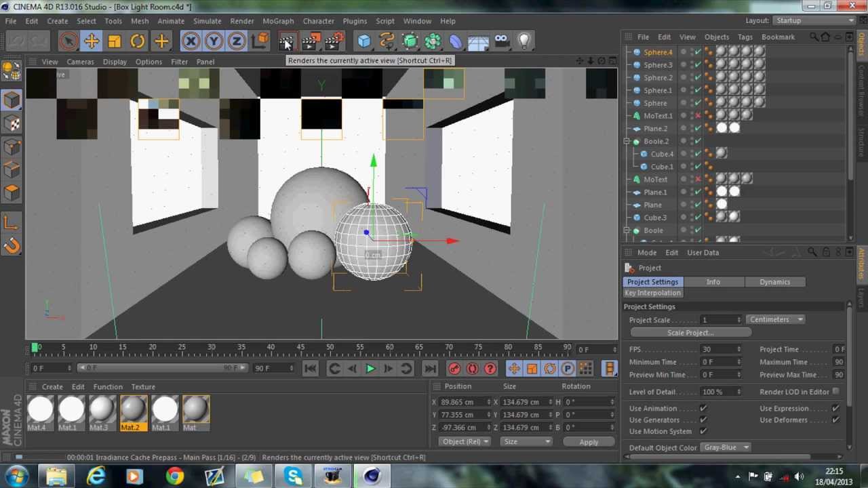Open the Centimeters unit dropdown

point(776,320)
